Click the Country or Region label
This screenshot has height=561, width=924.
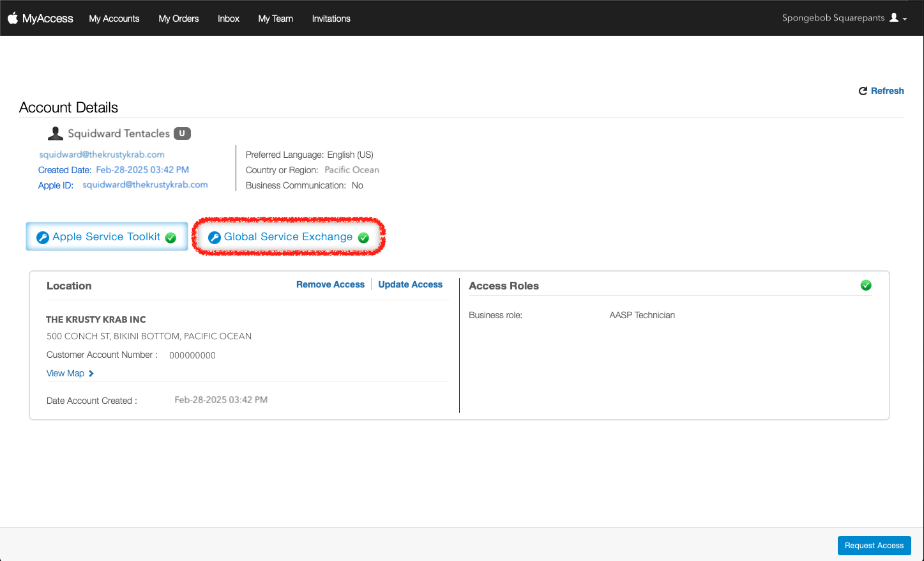coord(282,170)
